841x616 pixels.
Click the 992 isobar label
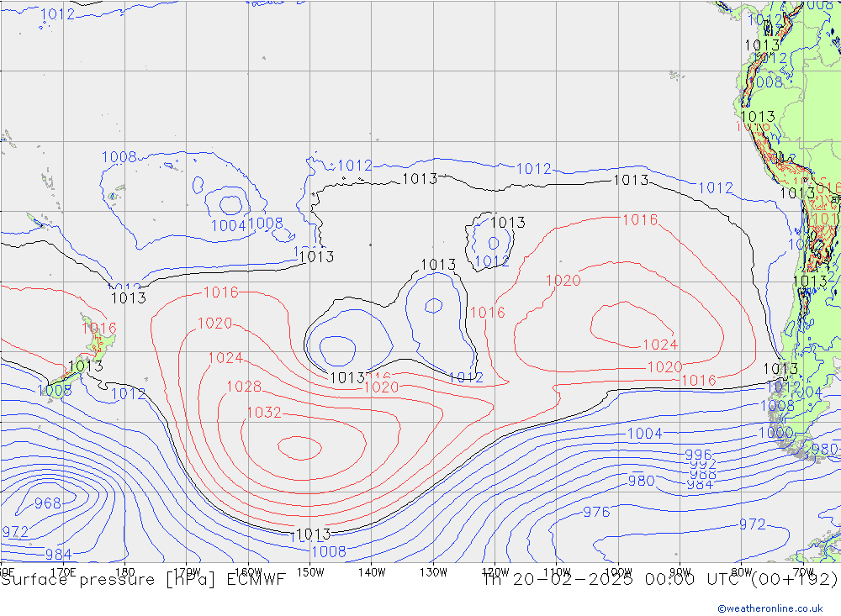coord(702,465)
